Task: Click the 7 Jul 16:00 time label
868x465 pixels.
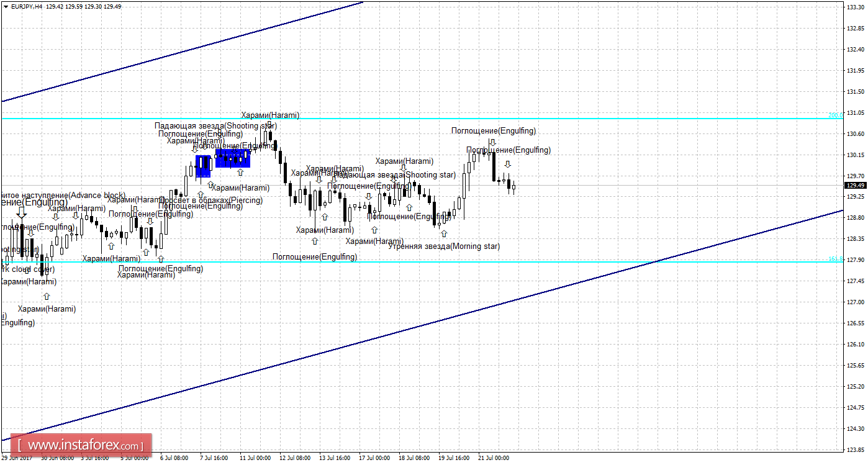Action: point(214,458)
